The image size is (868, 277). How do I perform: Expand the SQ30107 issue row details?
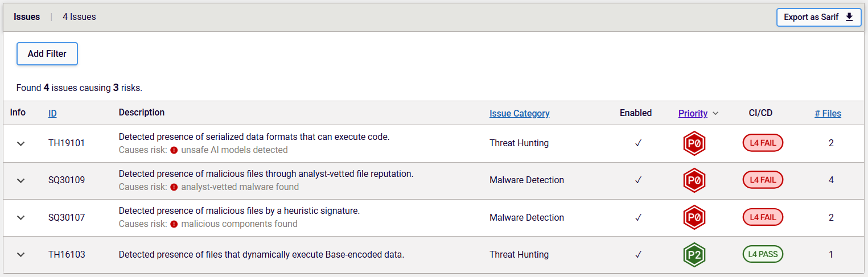[x=21, y=217]
